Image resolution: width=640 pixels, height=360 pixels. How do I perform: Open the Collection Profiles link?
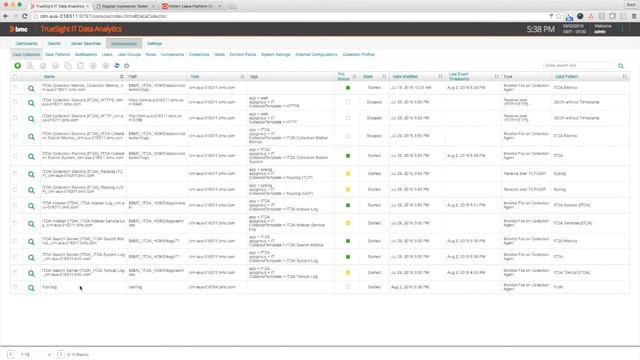tap(359, 54)
